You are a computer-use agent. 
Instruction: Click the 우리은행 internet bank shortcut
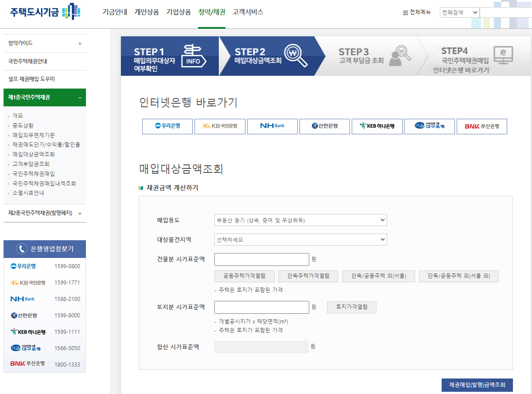click(167, 126)
